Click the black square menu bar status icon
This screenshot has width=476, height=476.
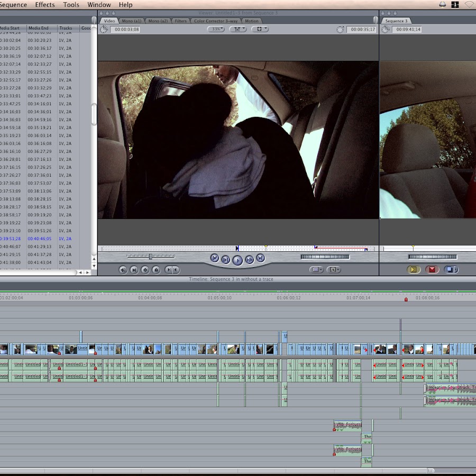455,5
